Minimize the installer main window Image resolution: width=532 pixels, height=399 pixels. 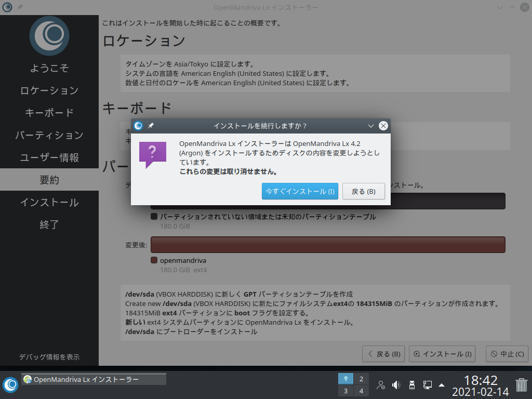click(499, 7)
